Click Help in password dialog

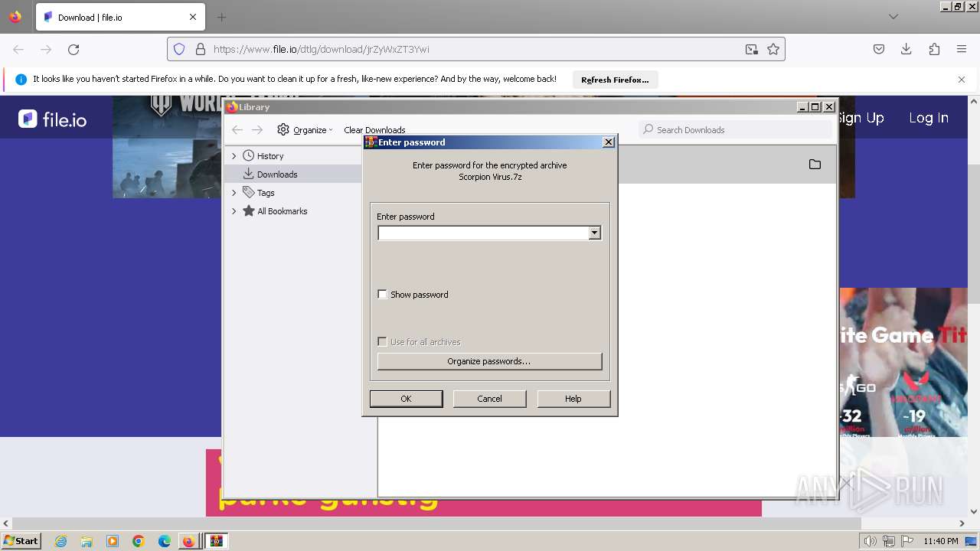click(x=573, y=399)
